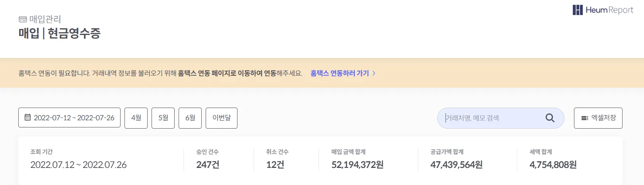The height and width of the screenshot is (185, 644).
Task: Select the 6월 period filter
Action: click(190, 118)
